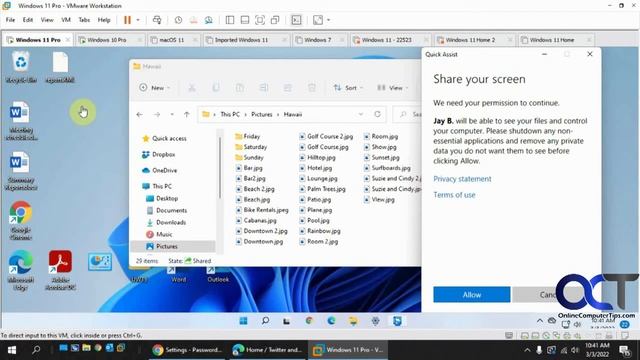Toggle the thumbnail bar in VMware
Screen dimensions: 640x360
[x=245, y=20]
